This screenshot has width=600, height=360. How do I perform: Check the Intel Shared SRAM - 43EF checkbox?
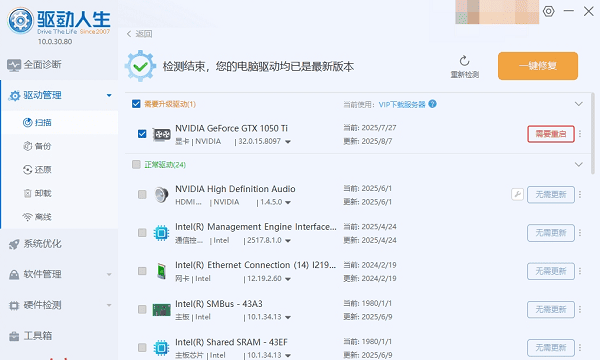142,347
